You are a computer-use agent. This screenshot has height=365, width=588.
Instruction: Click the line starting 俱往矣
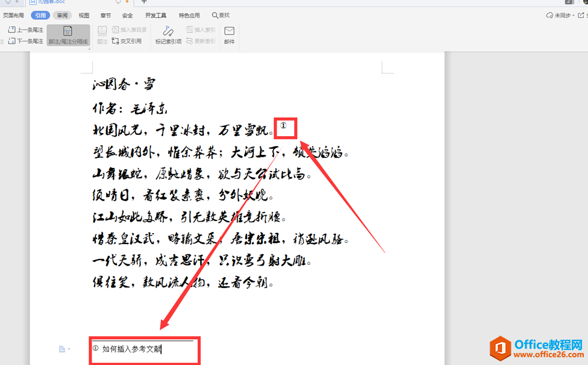(183, 282)
